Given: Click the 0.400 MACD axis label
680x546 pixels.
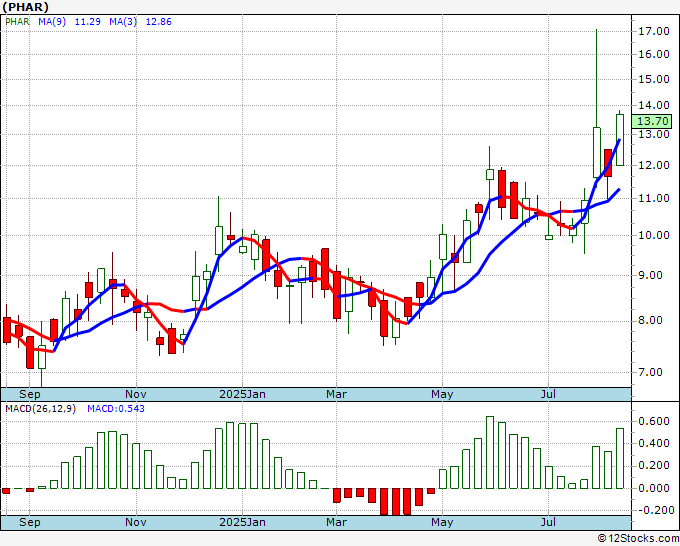Looking at the screenshot, I should (654, 444).
